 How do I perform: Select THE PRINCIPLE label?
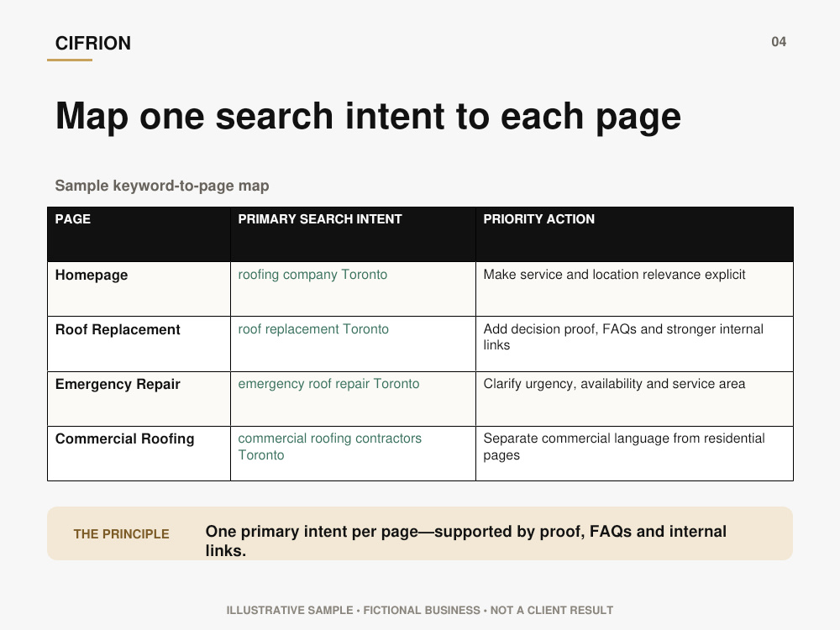tap(121, 534)
